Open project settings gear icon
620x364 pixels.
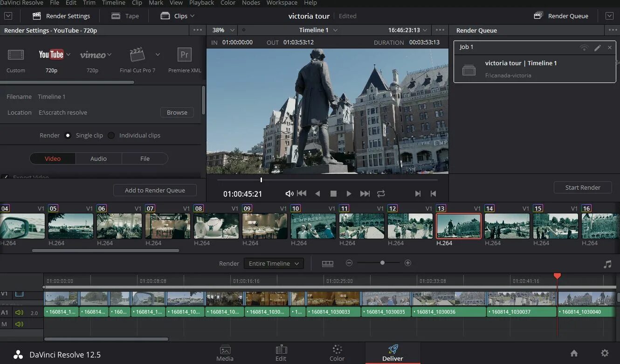click(x=605, y=353)
